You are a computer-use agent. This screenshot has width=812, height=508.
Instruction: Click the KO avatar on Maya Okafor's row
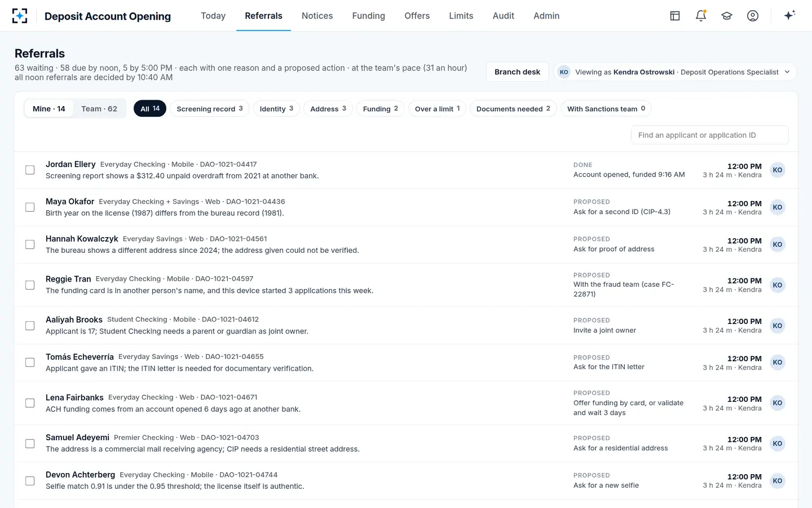pos(778,207)
